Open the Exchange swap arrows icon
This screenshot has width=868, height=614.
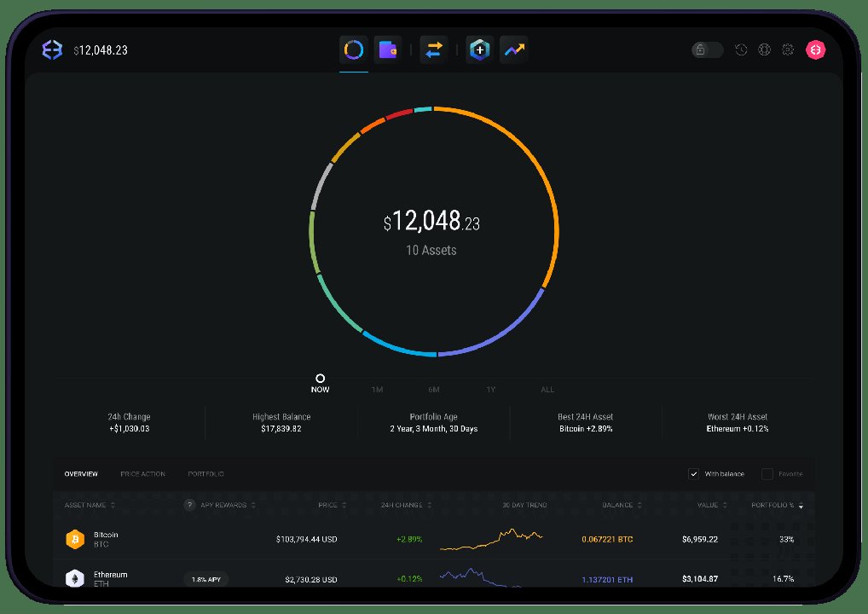[x=433, y=50]
